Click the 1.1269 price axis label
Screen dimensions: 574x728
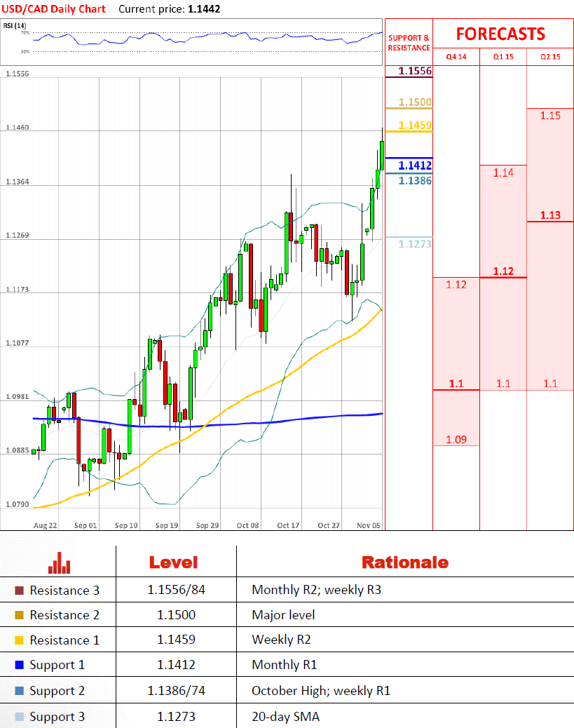coord(17,236)
